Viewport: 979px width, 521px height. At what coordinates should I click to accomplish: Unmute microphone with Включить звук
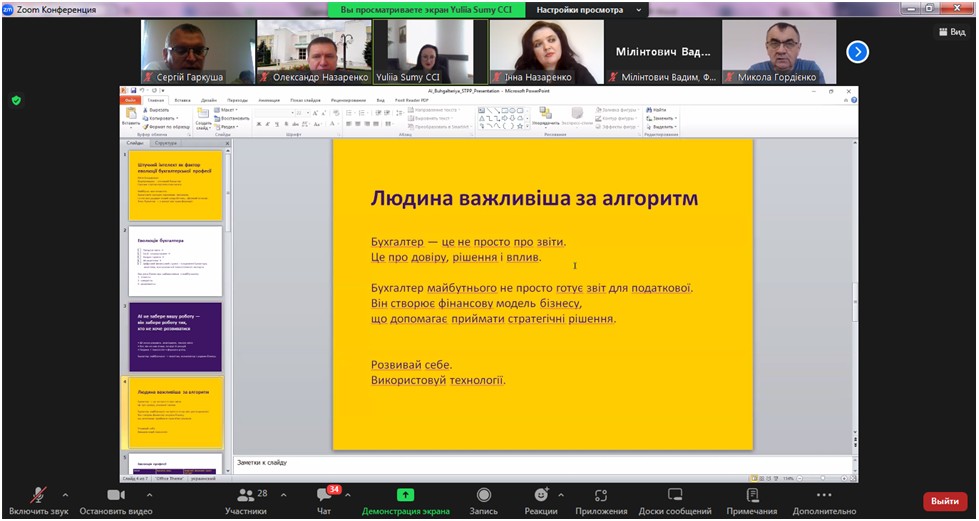coord(38,495)
